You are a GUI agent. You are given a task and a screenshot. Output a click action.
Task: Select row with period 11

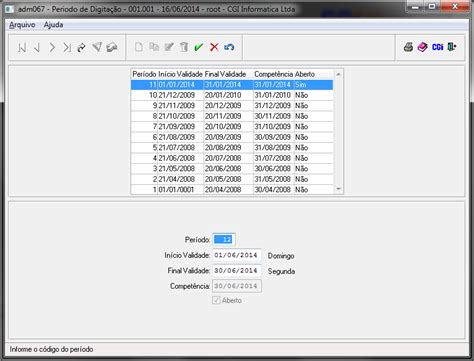(x=232, y=85)
